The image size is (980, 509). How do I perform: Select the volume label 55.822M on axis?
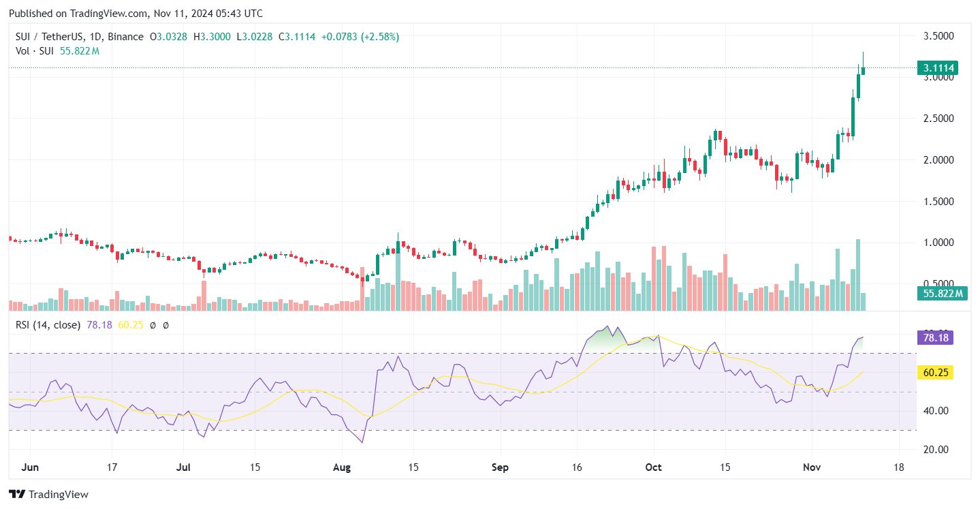[x=943, y=293]
